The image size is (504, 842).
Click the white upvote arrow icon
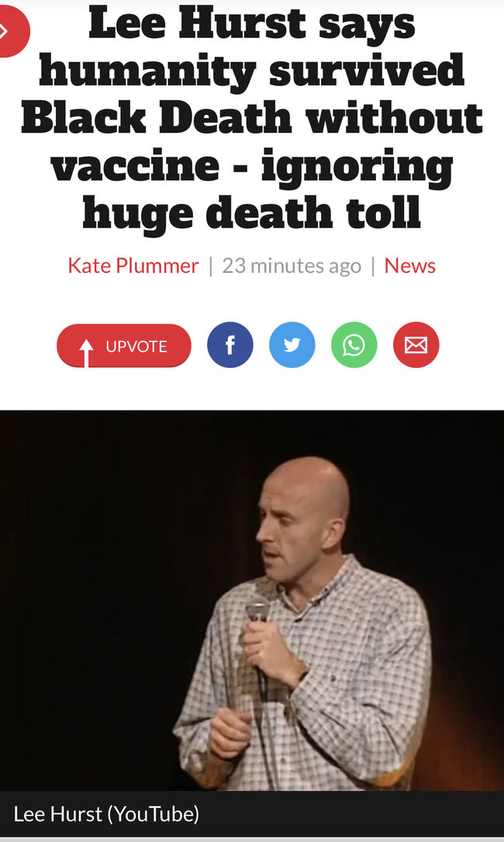pos(86,352)
